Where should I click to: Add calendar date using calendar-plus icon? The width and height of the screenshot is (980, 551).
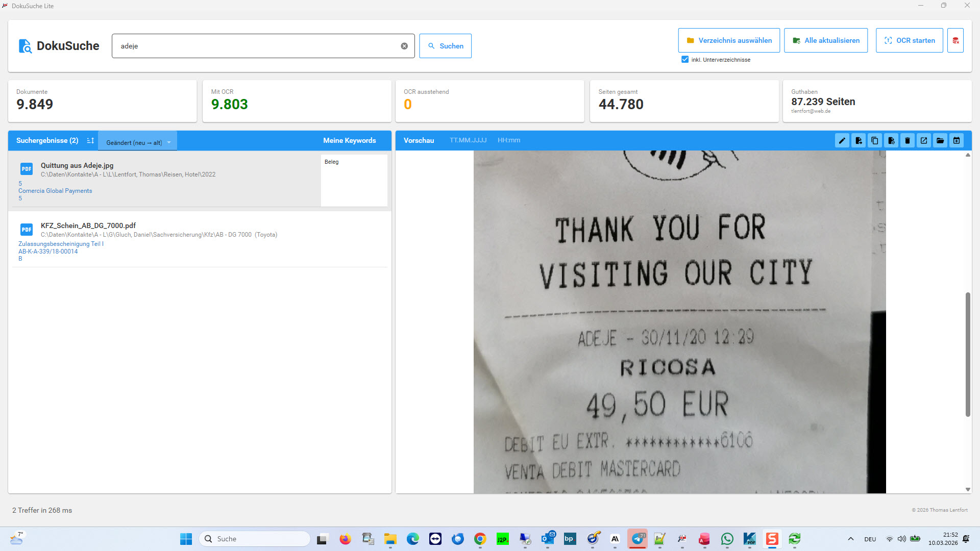pos(957,140)
